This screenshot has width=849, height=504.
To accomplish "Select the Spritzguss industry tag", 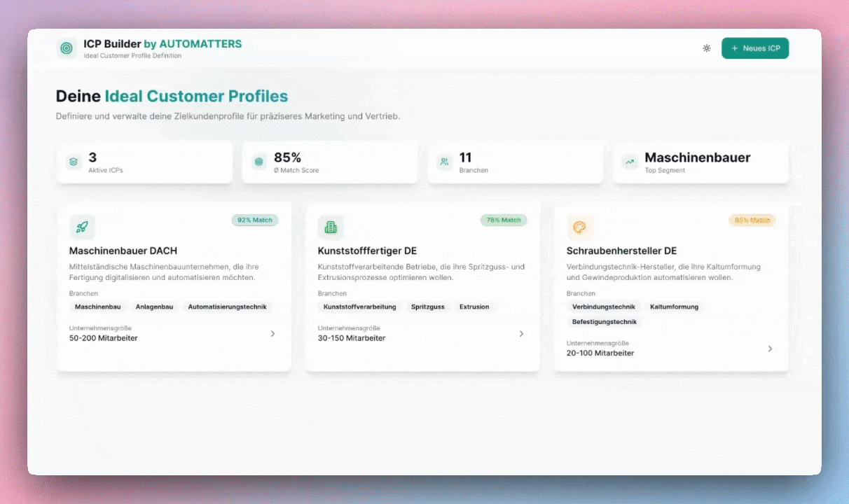I will (x=427, y=307).
